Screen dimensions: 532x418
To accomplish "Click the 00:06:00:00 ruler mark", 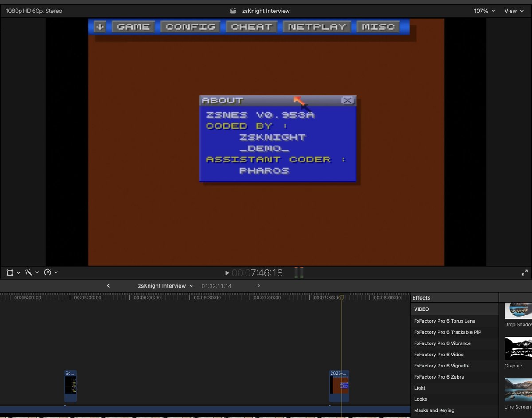I will (148, 298).
